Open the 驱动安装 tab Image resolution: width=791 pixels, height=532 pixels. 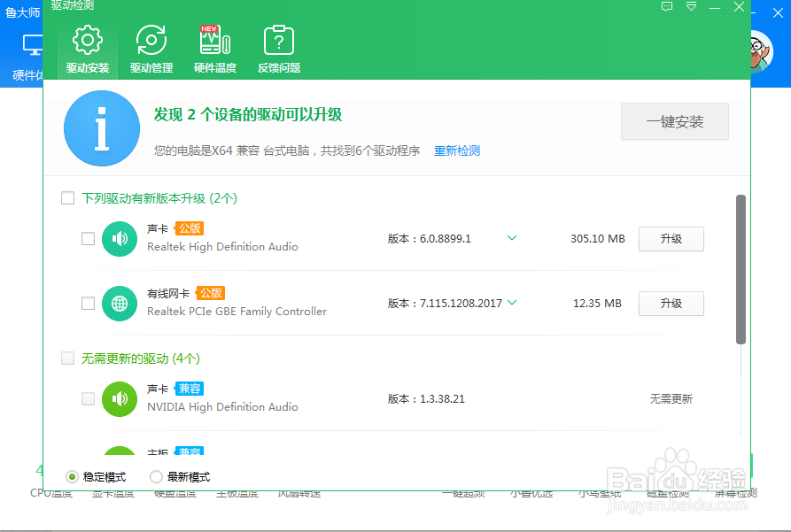pyautogui.click(x=88, y=51)
